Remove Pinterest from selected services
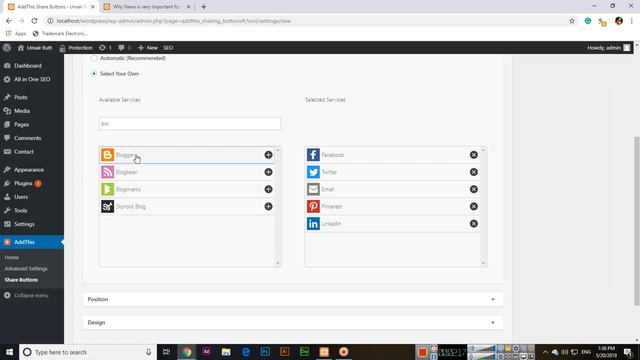The width and height of the screenshot is (640, 360). 473,206
